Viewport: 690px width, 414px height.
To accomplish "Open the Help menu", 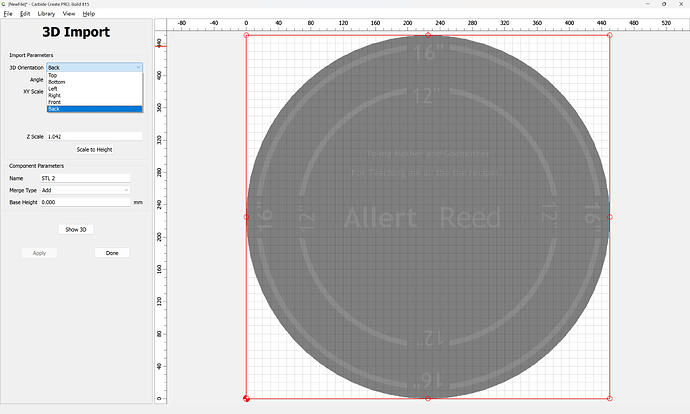I will tap(89, 14).
